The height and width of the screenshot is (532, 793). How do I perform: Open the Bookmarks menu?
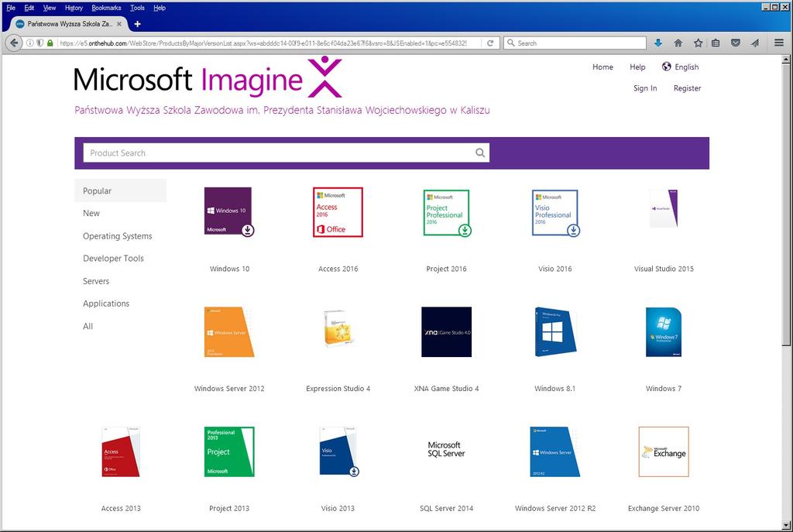pyautogui.click(x=106, y=8)
